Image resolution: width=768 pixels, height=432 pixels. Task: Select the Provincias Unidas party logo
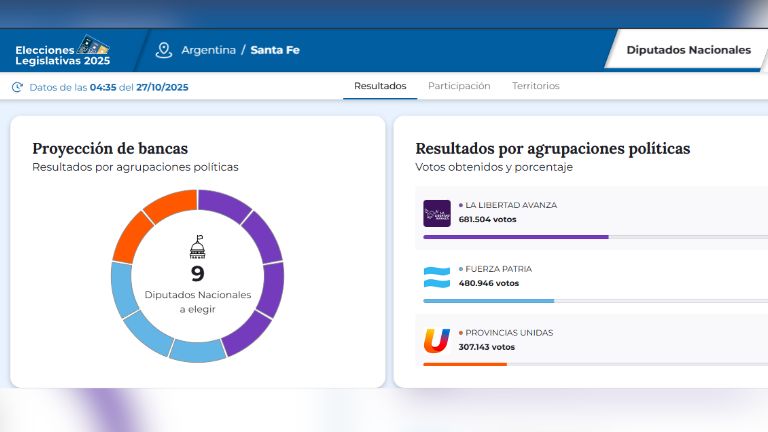436,341
